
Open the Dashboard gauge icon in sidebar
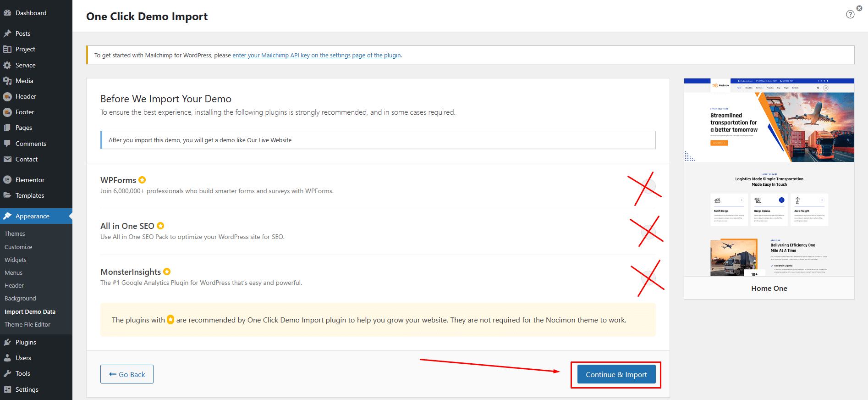click(x=7, y=13)
